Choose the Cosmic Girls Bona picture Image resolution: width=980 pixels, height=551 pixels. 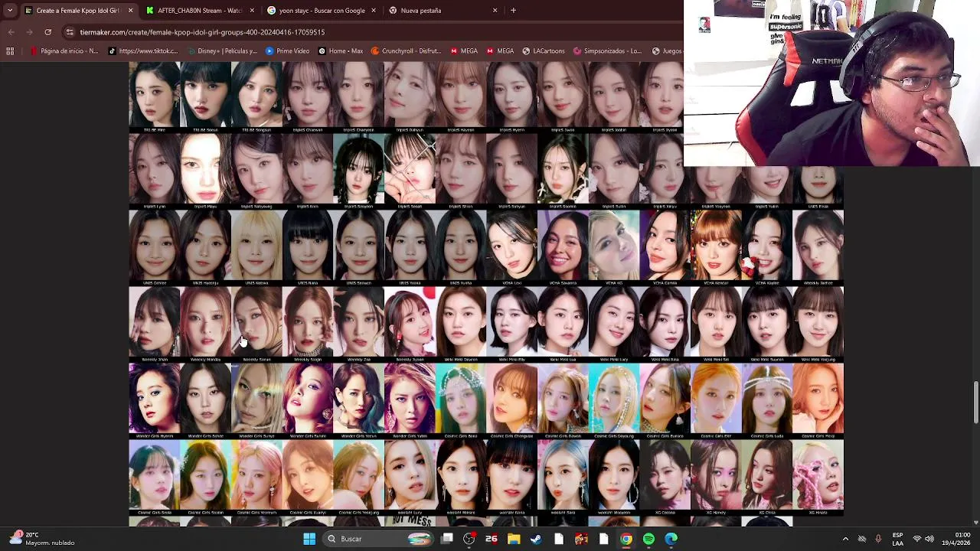tap(461, 401)
